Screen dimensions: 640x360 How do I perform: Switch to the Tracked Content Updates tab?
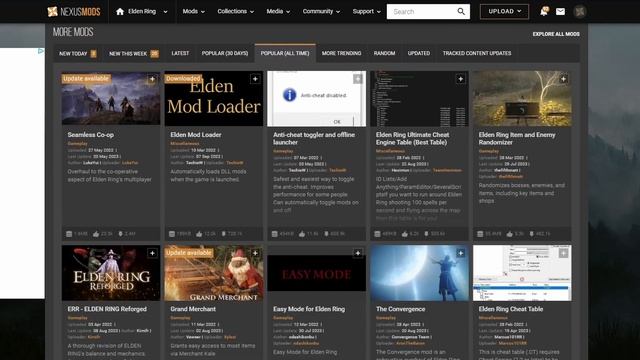(477, 53)
